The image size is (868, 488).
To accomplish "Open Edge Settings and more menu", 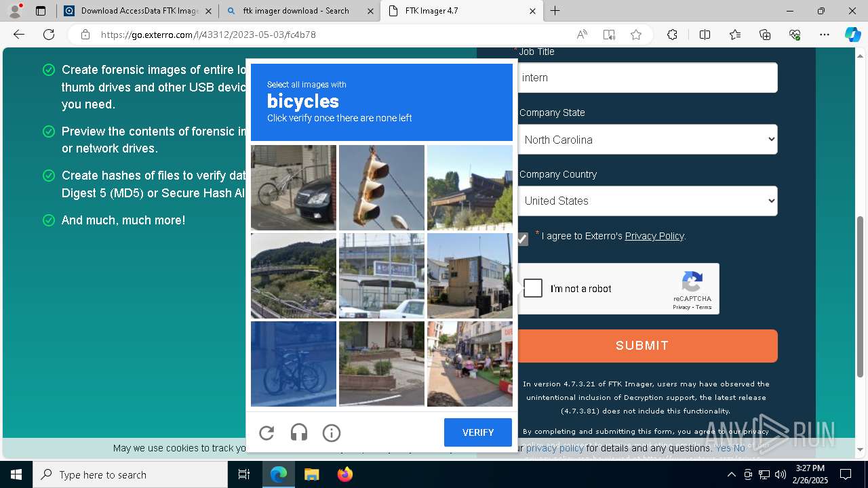I will pyautogui.click(x=825, y=35).
